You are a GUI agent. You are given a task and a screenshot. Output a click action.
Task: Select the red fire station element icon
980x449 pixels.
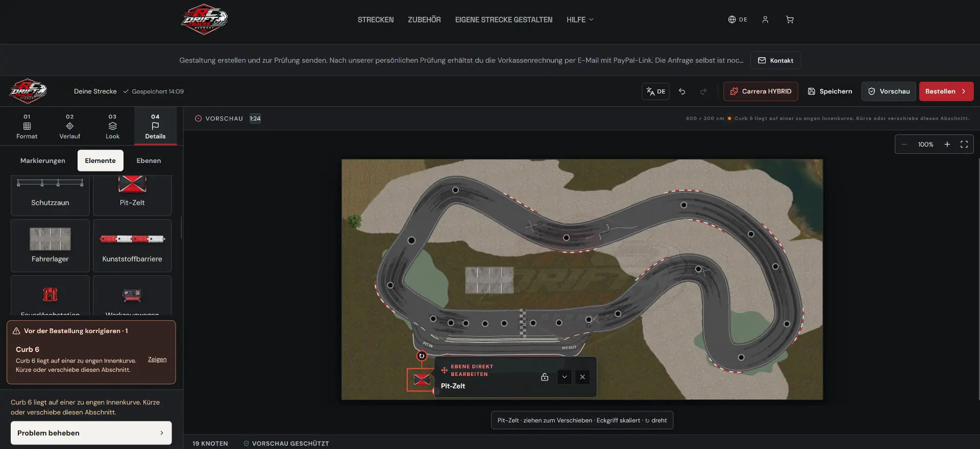click(x=50, y=295)
